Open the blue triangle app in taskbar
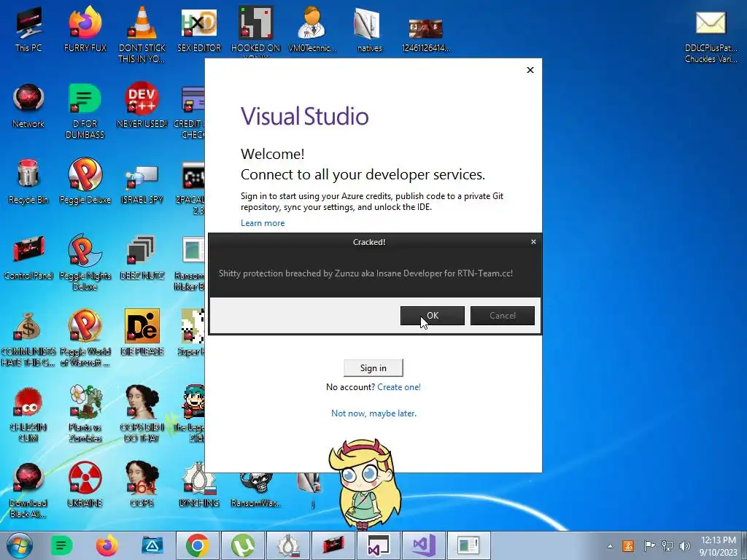Image resolution: width=747 pixels, height=560 pixels. 152,545
